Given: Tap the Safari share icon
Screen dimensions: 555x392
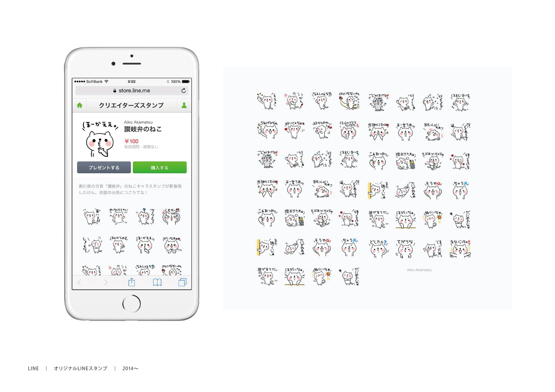Looking at the screenshot, I should (x=132, y=282).
